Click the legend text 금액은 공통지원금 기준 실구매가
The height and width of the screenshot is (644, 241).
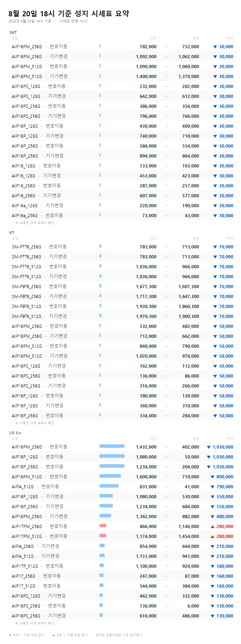[119, 635]
